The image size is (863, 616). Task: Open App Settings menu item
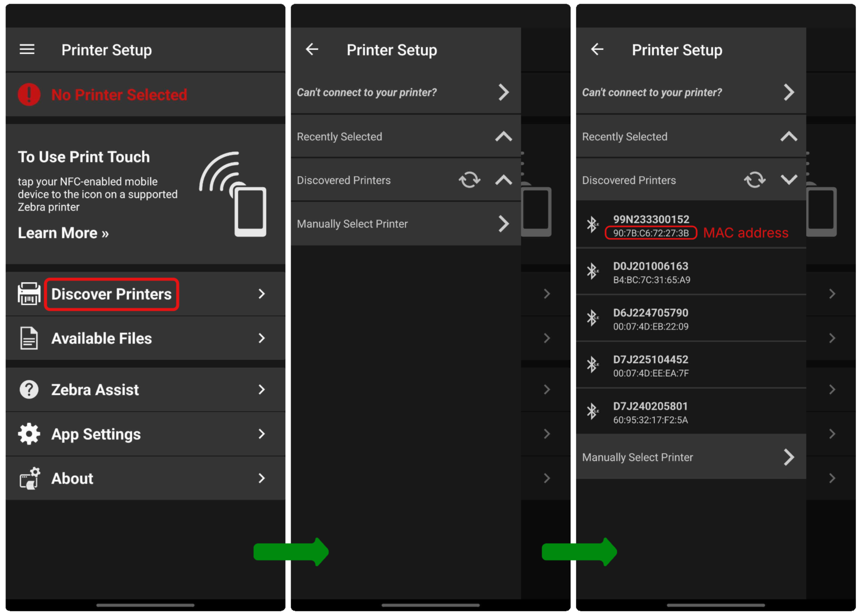[146, 434]
